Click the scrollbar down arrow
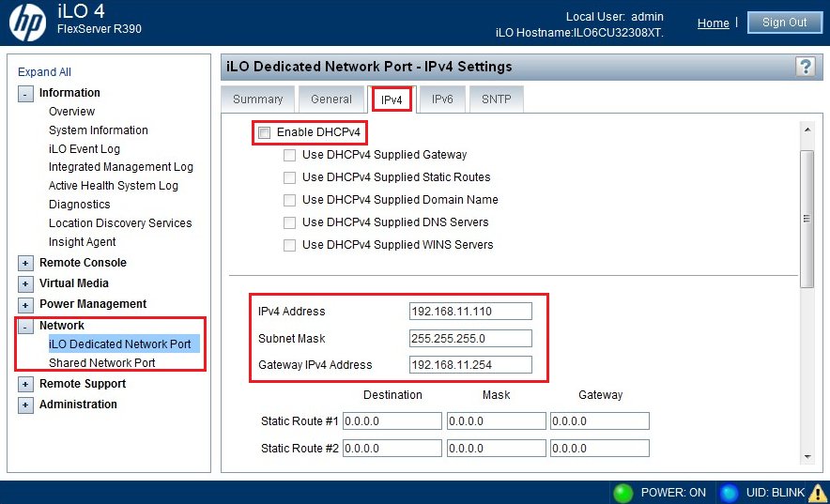 pos(807,456)
